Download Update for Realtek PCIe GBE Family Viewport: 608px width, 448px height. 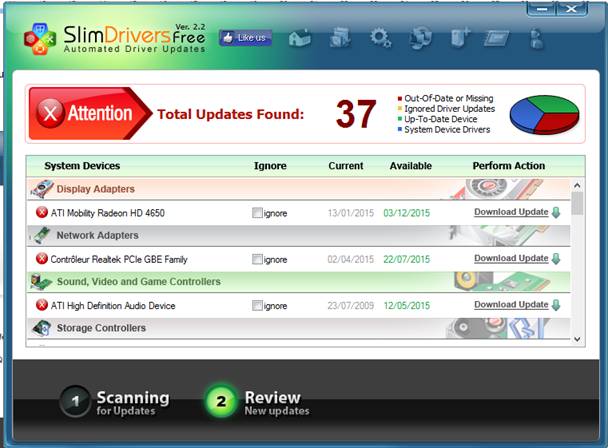click(511, 258)
